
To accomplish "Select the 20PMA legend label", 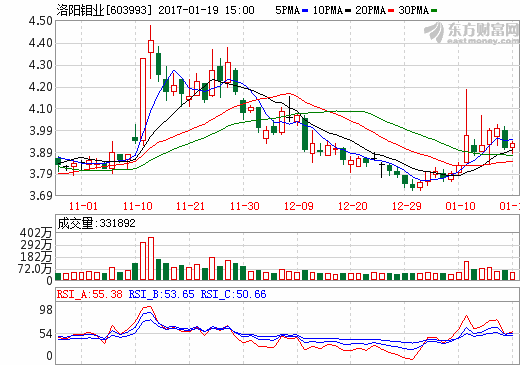I will (x=370, y=10).
